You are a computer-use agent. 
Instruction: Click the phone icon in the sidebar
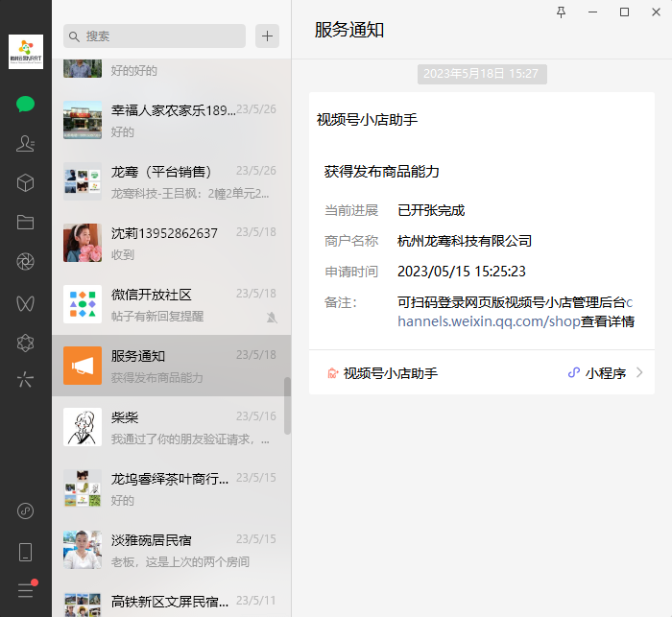pos(25,552)
